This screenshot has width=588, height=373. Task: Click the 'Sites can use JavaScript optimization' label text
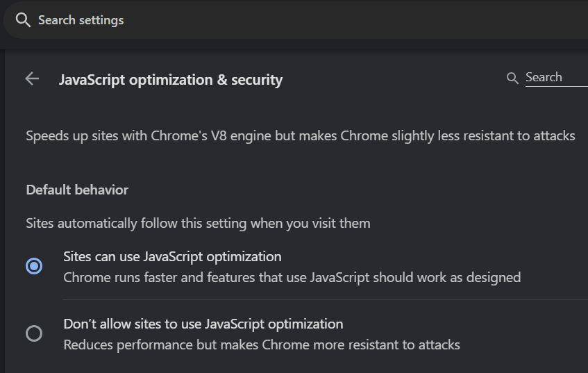coord(172,256)
